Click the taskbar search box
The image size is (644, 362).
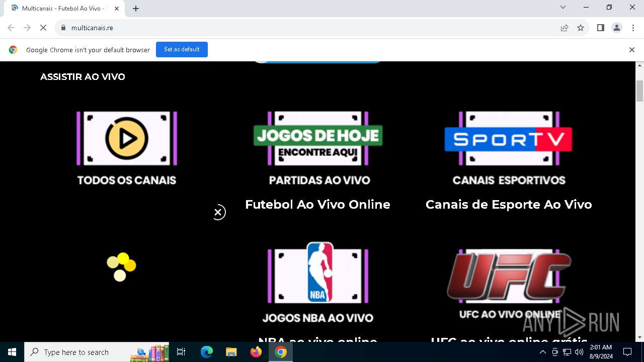pyautogui.click(x=98, y=352)
